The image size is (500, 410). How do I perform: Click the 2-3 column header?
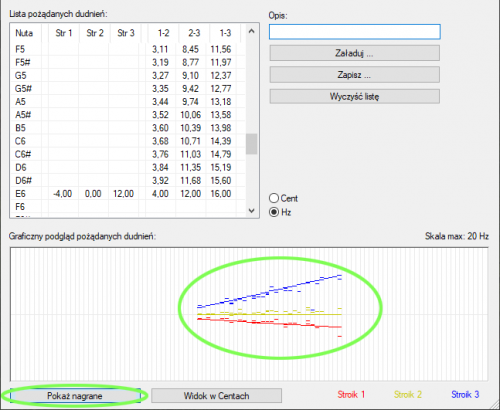click(x=194, y=33)
